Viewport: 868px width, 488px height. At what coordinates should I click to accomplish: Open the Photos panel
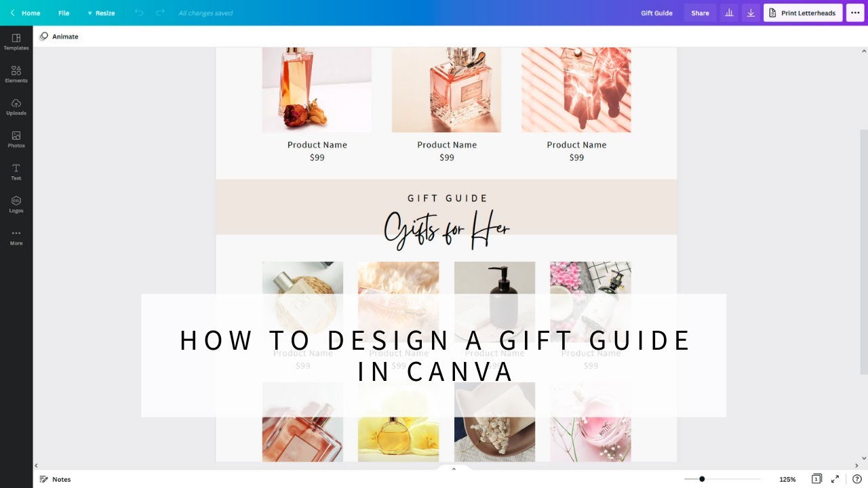point(16,140)
